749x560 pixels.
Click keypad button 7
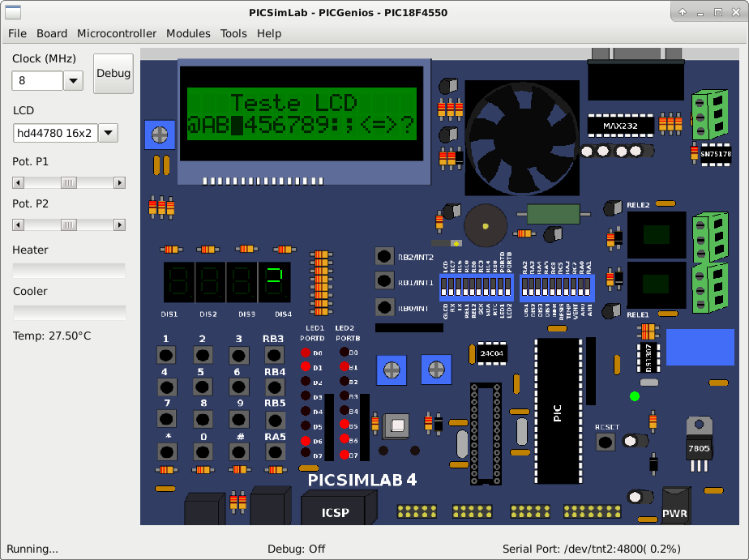pos(166,419)
